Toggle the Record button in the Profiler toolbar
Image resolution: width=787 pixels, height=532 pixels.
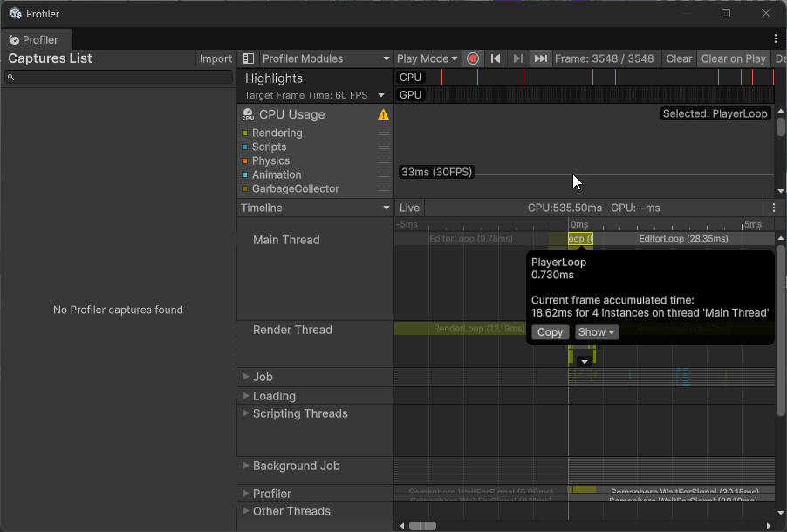tap(472, 58)
